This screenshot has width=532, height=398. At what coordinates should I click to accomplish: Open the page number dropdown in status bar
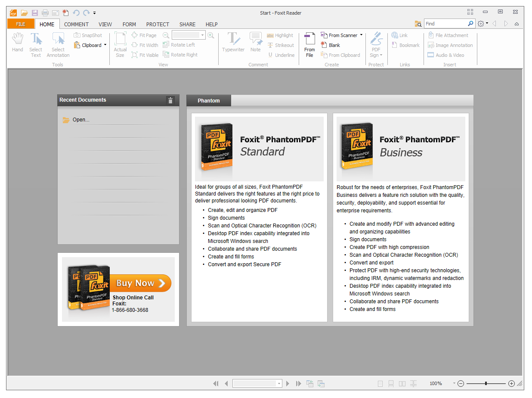[279, 383]
